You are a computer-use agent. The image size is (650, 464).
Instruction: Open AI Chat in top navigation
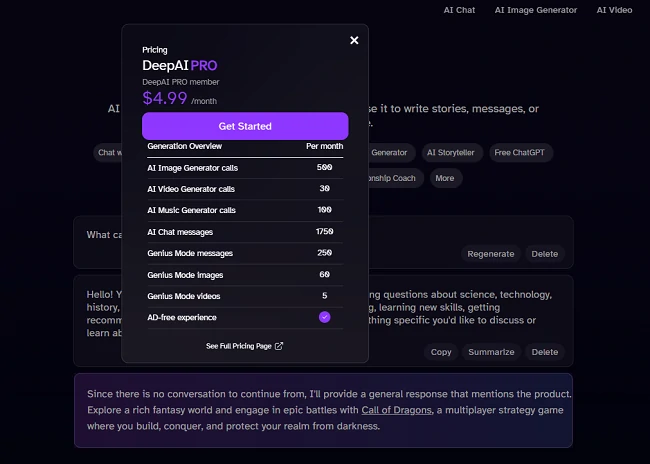(459, 10)
